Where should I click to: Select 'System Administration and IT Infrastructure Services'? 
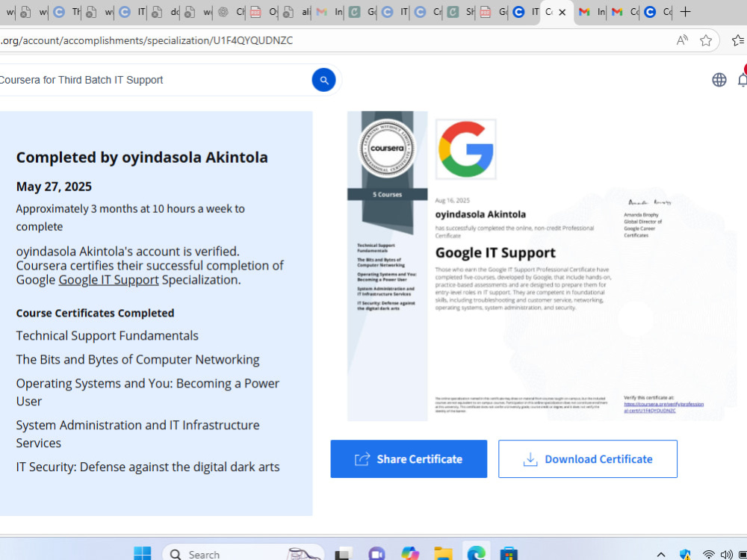coord(137,434)
